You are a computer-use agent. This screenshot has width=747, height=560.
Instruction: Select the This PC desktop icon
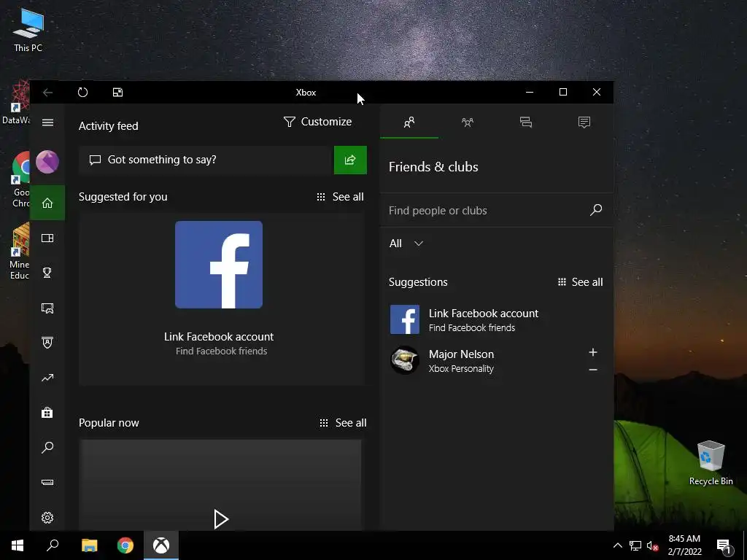[28, 30]
